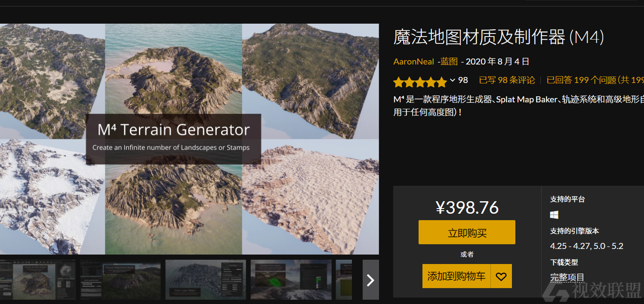Advance thumbnail carousel with right arrow
This screenshot has height=304, width=644.
(370, 280)
